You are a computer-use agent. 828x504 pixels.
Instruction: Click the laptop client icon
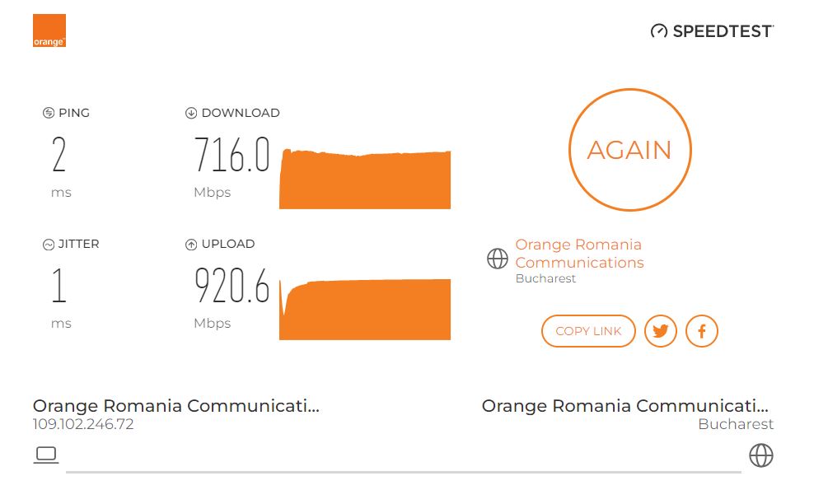(46, 455)
